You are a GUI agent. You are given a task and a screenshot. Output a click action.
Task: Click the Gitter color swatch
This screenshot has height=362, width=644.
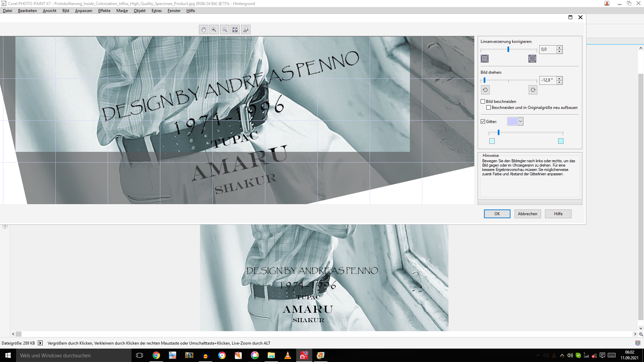(x=513, y=121)
